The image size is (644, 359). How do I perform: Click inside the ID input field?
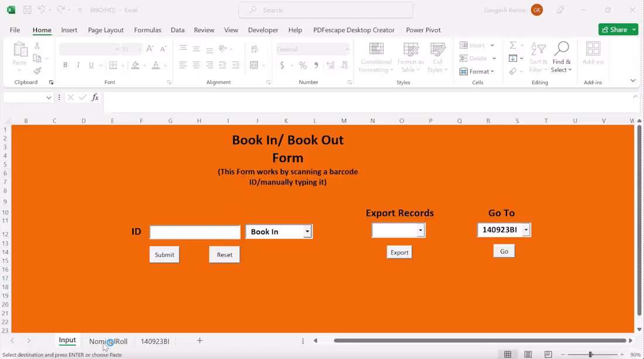click(194, 232)
